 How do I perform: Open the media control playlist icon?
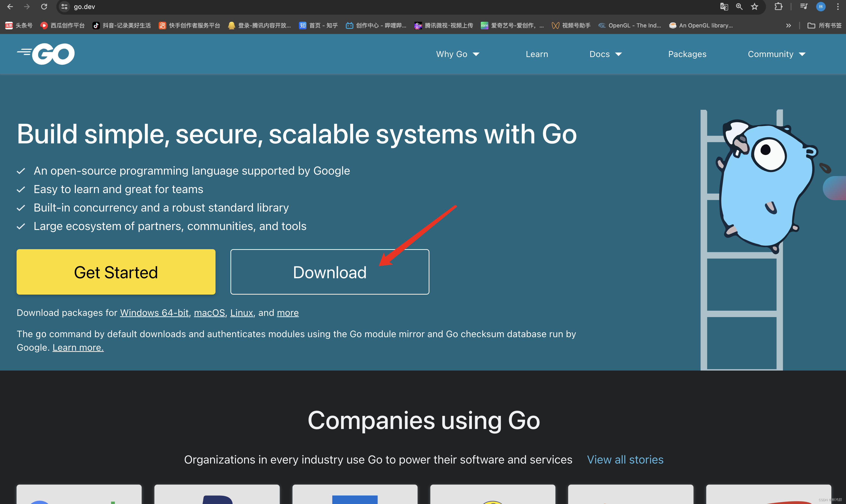tap(804, 6)
